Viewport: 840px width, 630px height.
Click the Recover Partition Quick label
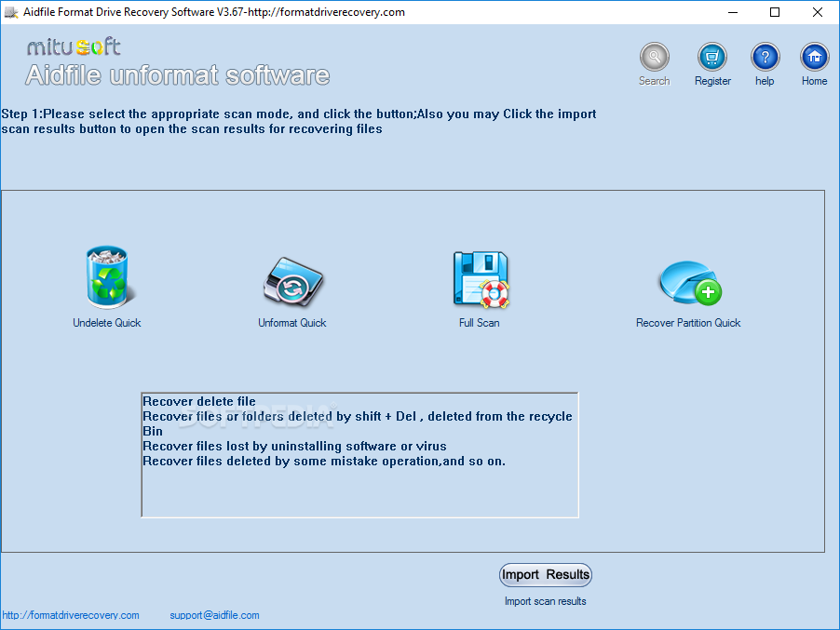coord(688,323)
